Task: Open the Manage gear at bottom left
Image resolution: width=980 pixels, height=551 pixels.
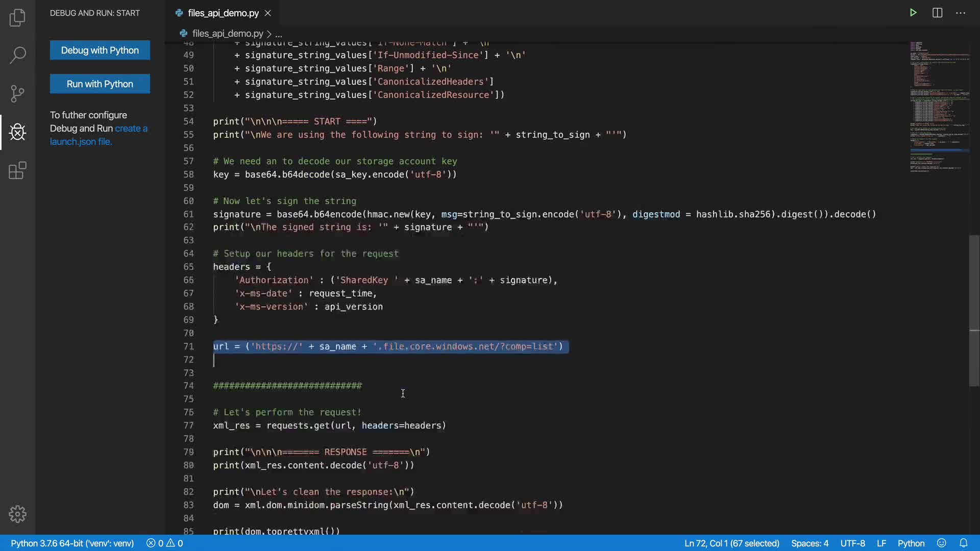Action: [17, 514]
